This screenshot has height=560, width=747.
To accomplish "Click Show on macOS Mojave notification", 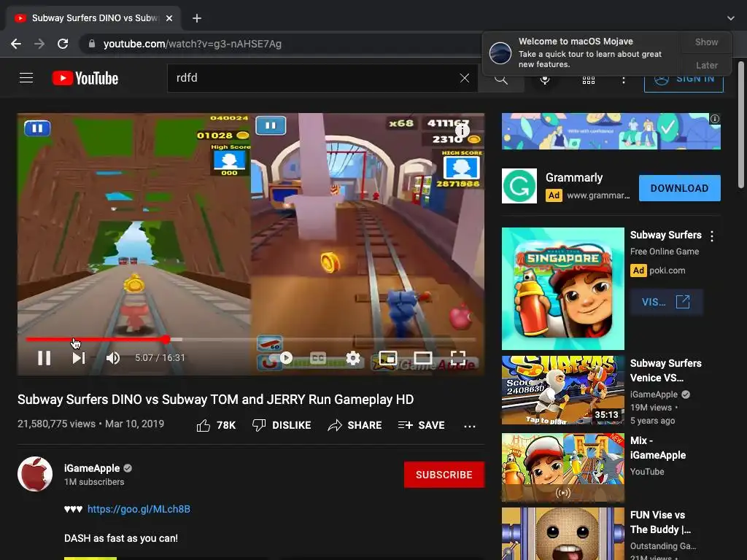I will 706,42.
